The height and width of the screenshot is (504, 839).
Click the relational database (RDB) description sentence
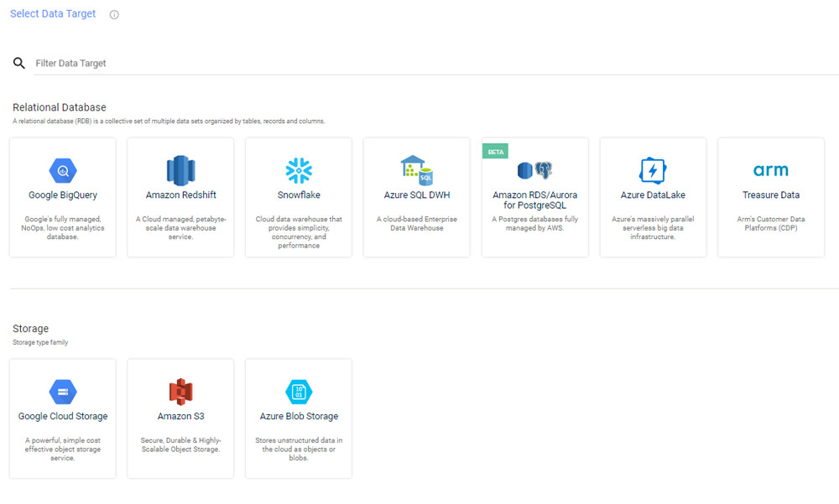coord(169,122)
